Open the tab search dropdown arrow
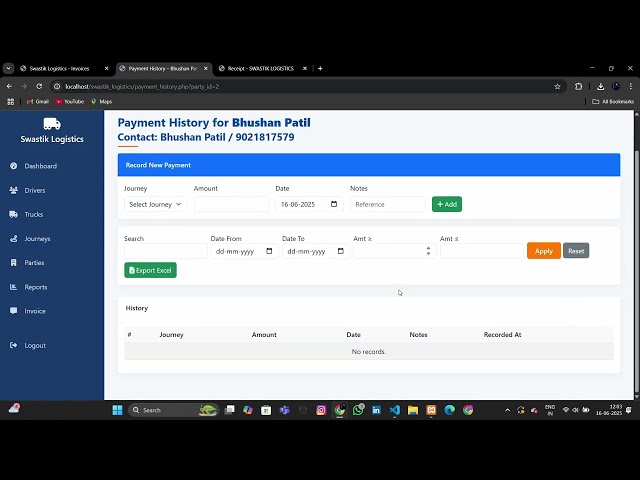This screenshot has width=640, height=480. pyautogui.click(x=8, y=69)
